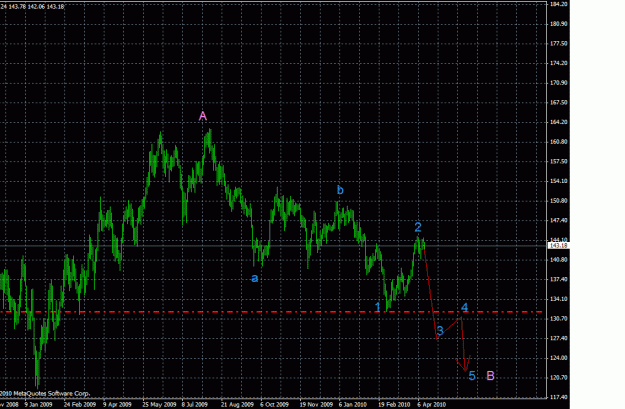Click the 19 Nov 2009 date label
This screenshot has width=625, height=409.
point(316,405)
